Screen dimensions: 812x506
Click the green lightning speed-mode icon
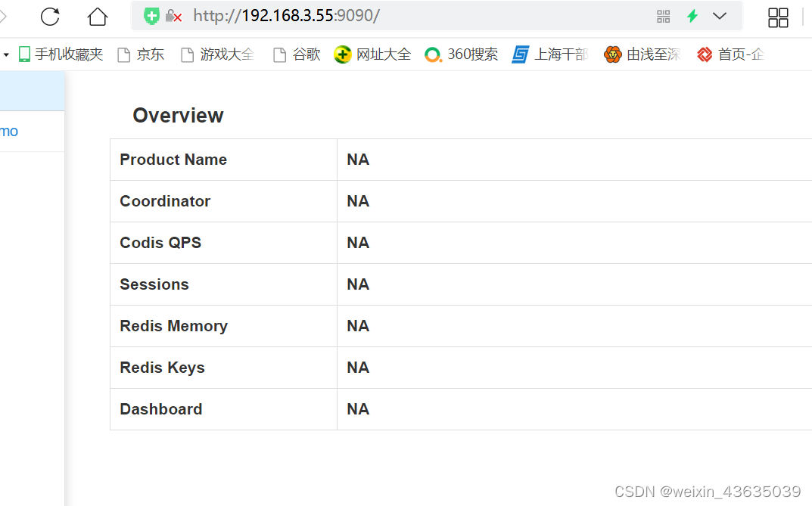tap(692, 15)
